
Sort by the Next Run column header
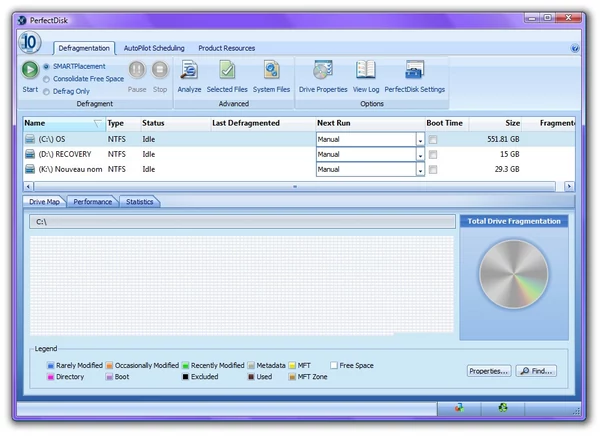tap(370, 123)
